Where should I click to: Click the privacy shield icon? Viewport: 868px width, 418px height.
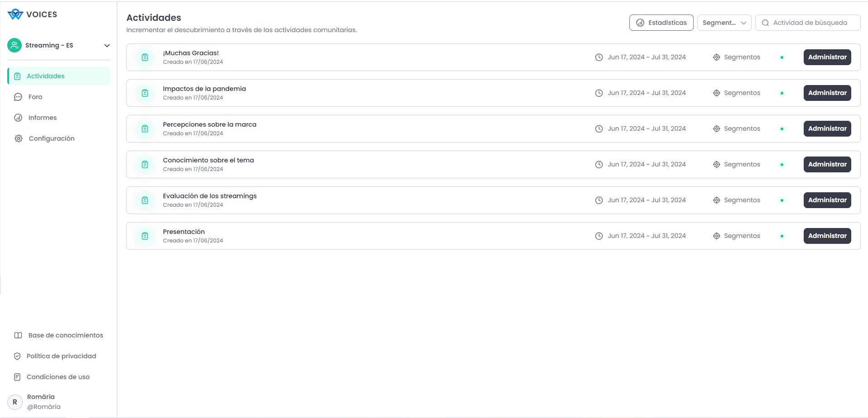(17, 356)
